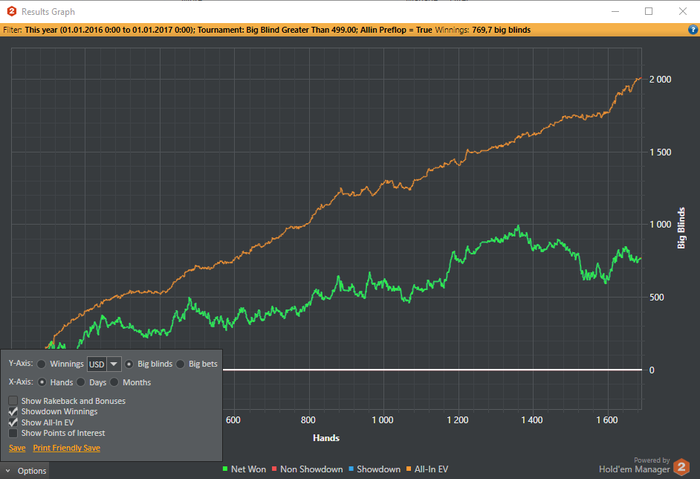
Task: Click the 1 400 x-axis label
Action: coord(532,420)
